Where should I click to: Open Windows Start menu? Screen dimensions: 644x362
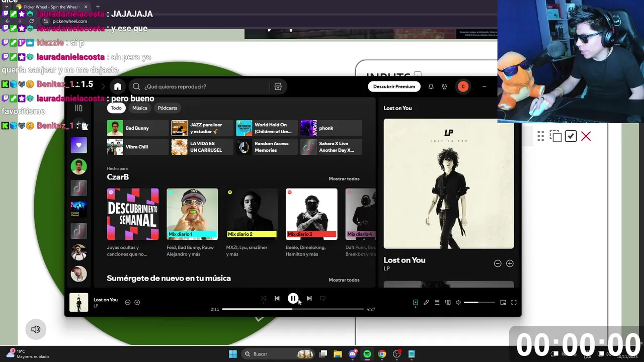click(x=233, y=354)
